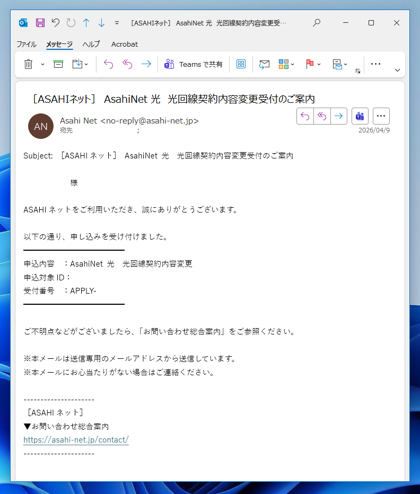
Task: Mark message read/unread envelope icon
Action: pyautogui.click(x=264, y=64)
